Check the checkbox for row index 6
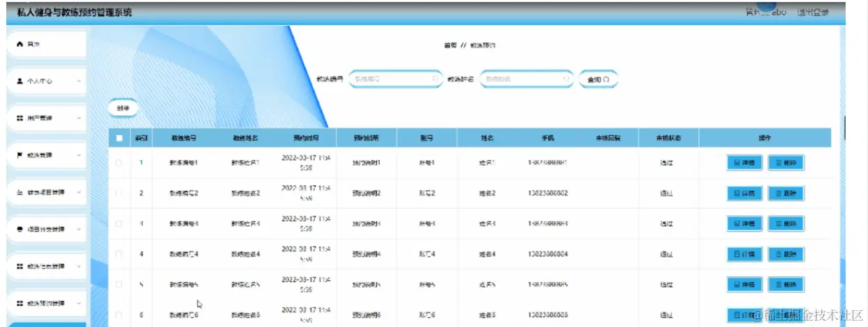The image size is (868, 327). click(x=119, y=315)
